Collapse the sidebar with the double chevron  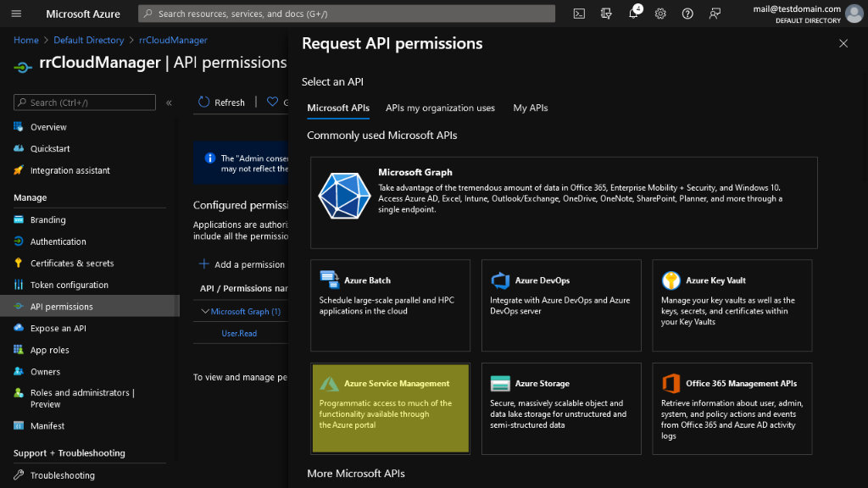point(169,103)
